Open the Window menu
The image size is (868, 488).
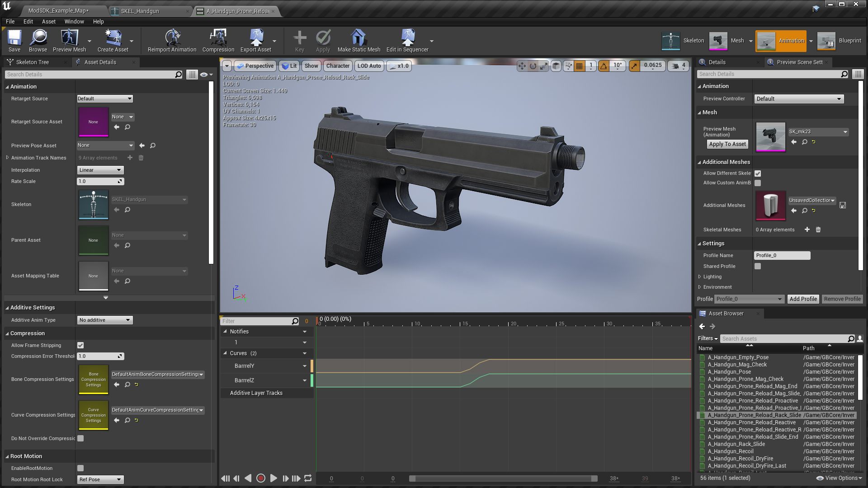(x=74, y=21)
